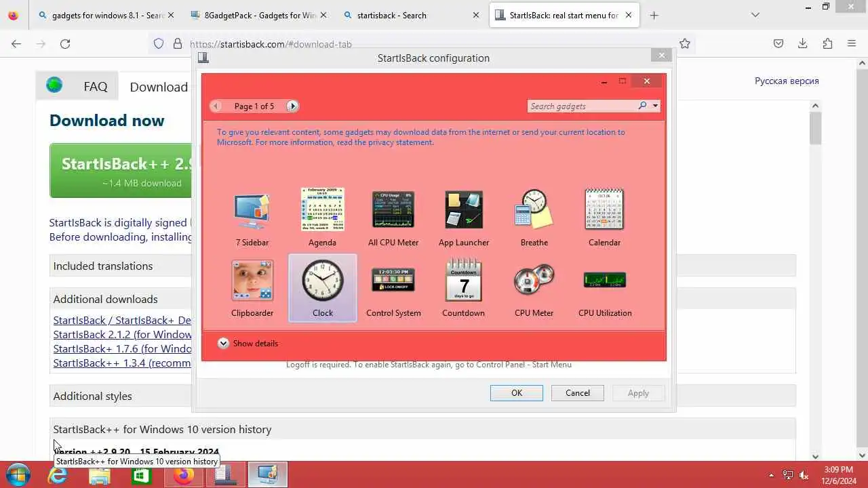
Task: Open volume icon in system tray
Action: [804, 475]
